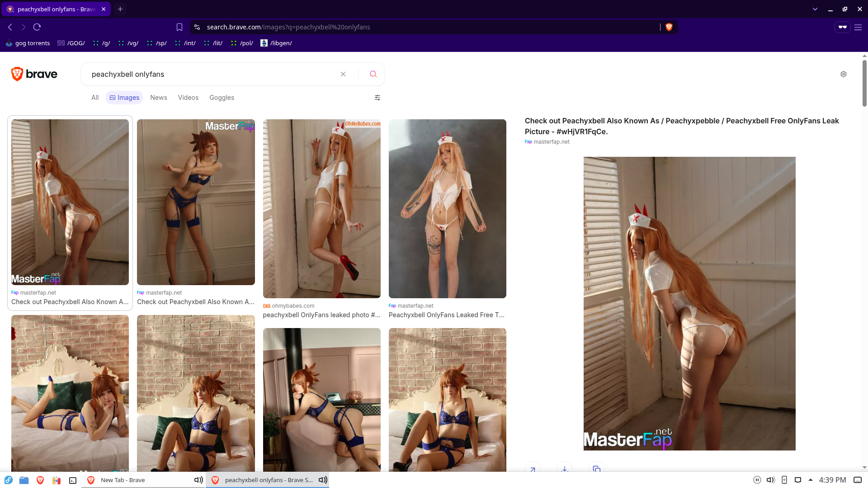Switch to the Videos tab
Image resolution: width=868 pixels, height=488 pixels.
tap(188, 98)
